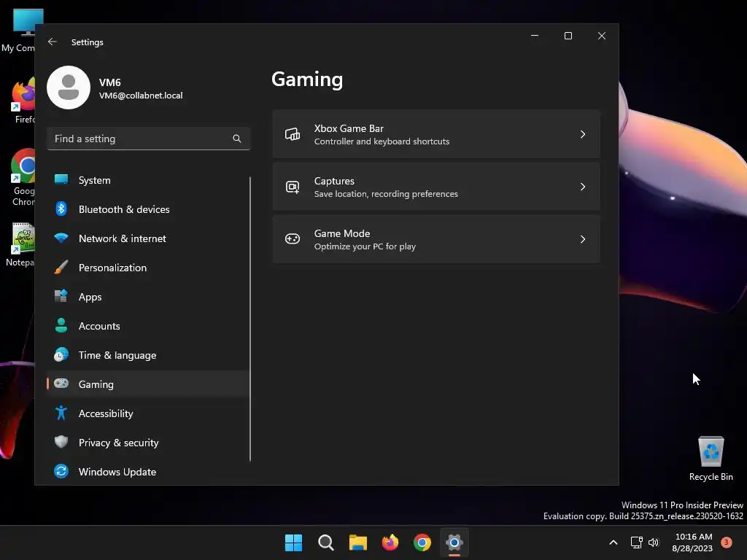Open Time & language settings
Screen dimensions: 747x560
147,355
